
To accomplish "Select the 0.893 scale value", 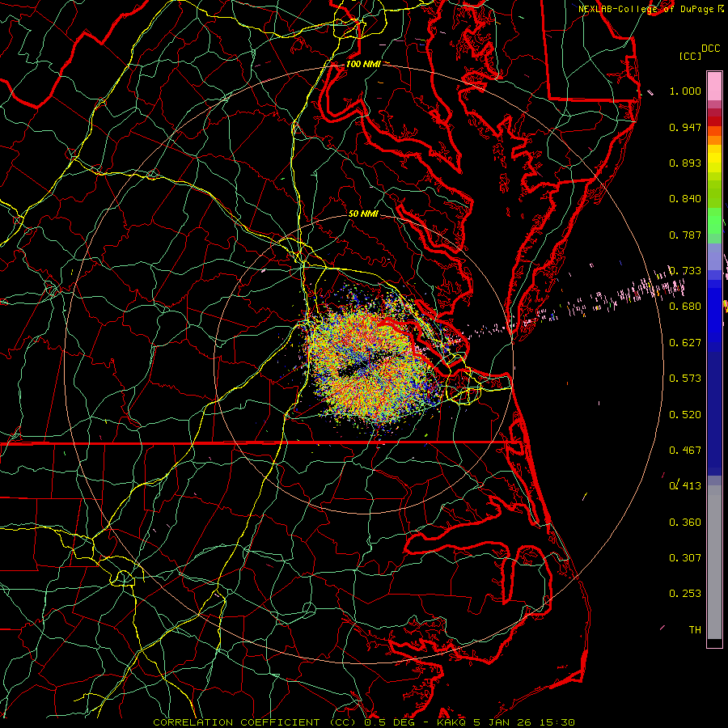I will pos(685,163).
